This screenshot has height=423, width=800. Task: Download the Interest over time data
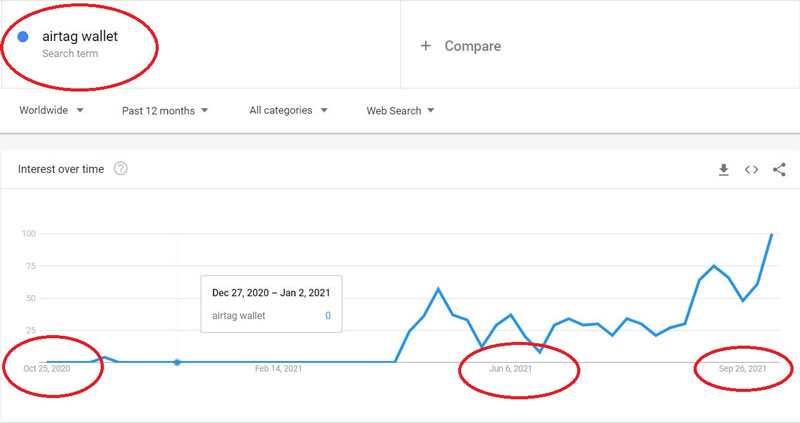pyautogui.click(x=723, y=170)
